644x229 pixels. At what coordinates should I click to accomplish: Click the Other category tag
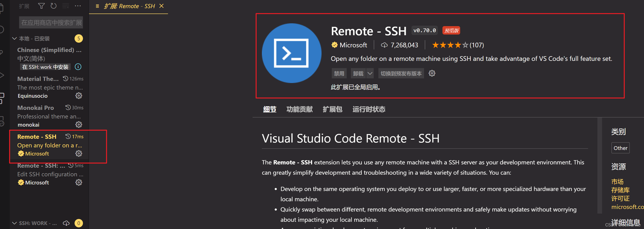point(620,148)
